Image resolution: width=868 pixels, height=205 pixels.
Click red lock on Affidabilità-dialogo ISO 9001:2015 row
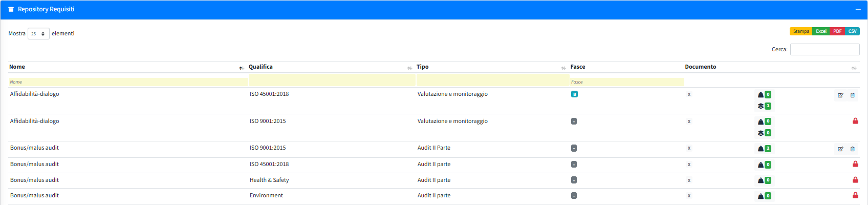[x=855, y=121]
